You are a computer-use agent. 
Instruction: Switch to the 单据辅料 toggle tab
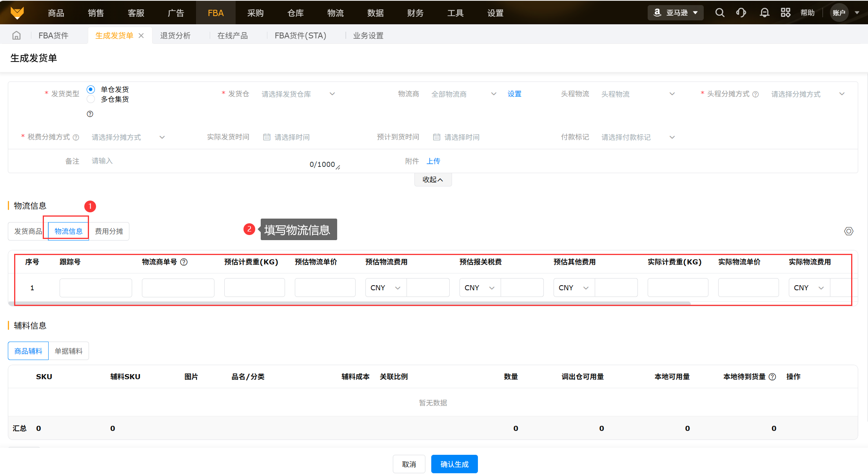coord(69,351)
